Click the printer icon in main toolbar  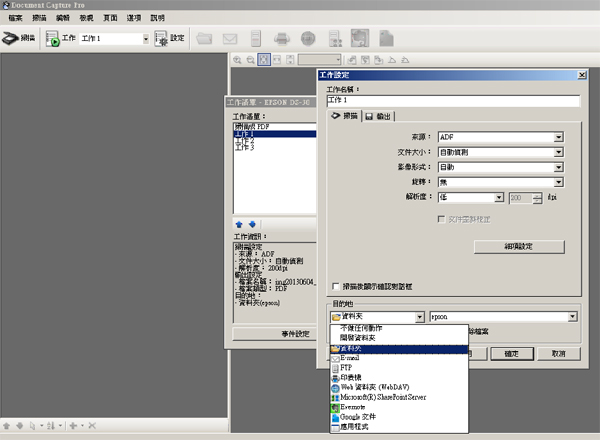(x=282, y=39)
